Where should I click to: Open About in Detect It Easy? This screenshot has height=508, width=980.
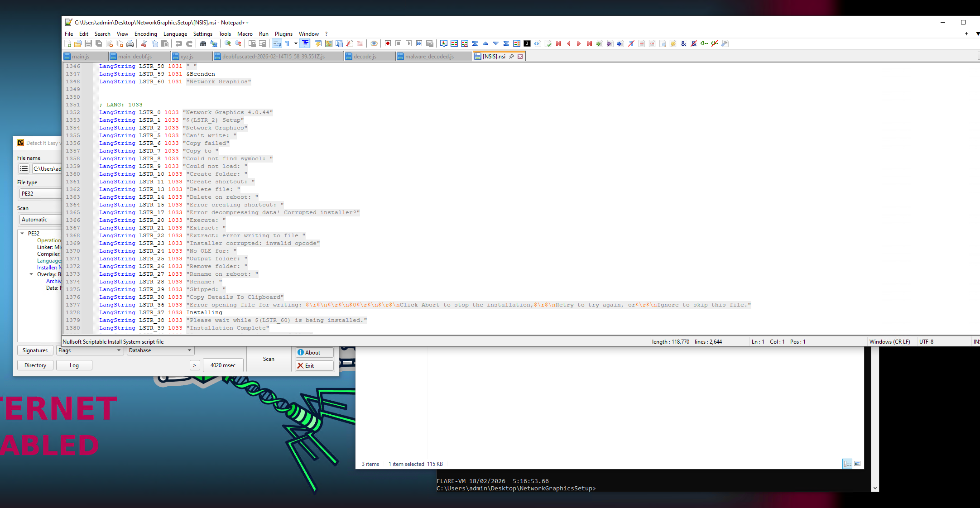coord(315,353)
